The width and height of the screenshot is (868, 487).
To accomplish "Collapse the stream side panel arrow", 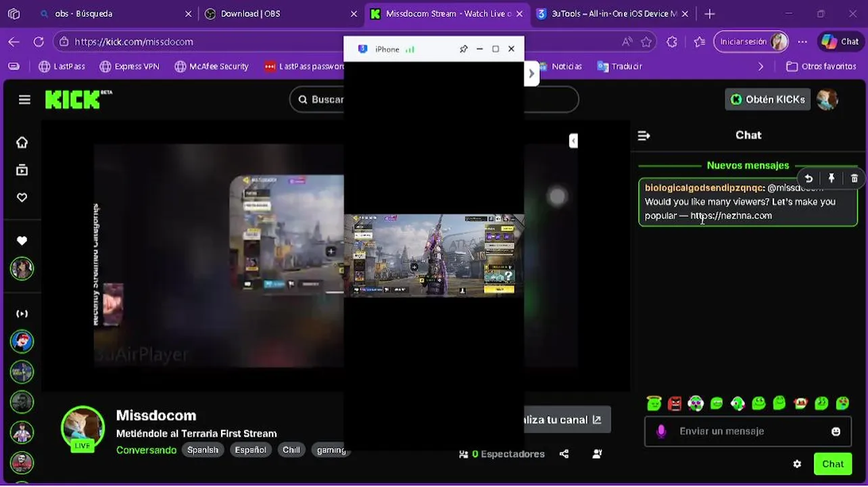I will [573, 141].
